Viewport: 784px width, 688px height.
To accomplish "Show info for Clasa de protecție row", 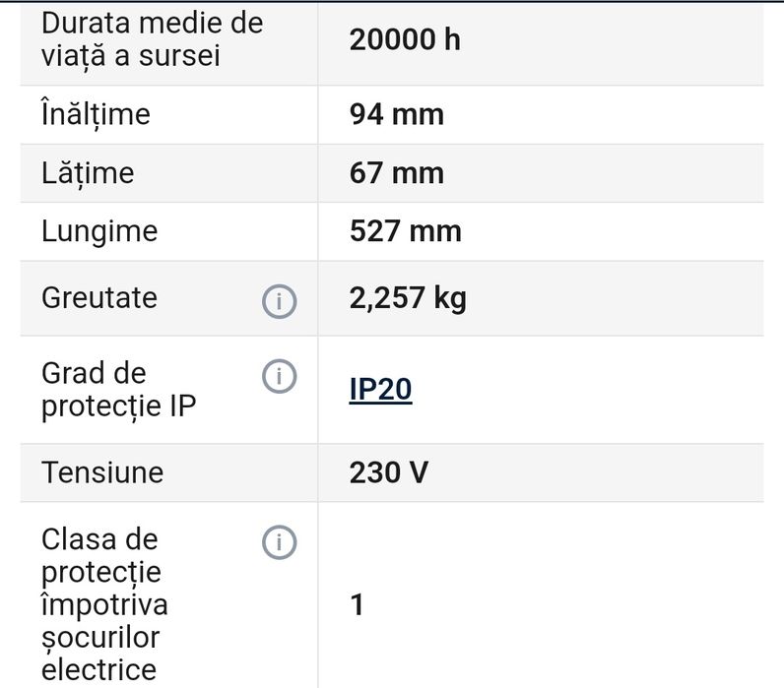I will 279,541.
